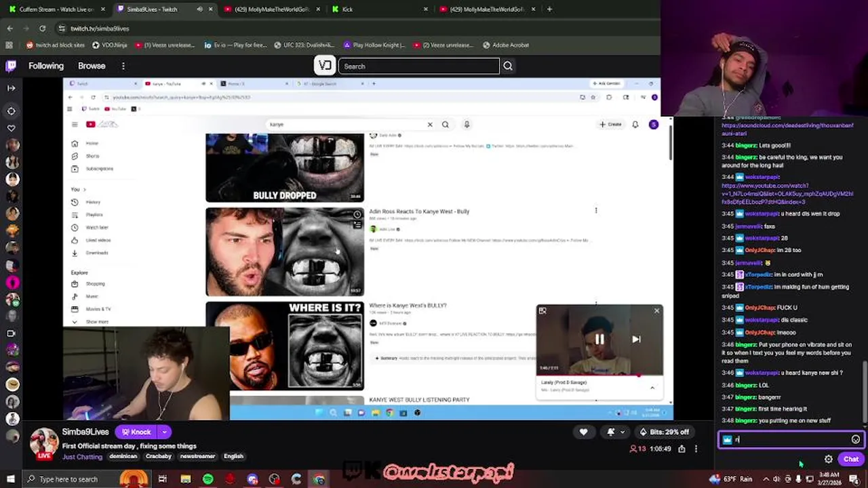
Task: Open the emote picker in chat
Action: pos(856,439)
